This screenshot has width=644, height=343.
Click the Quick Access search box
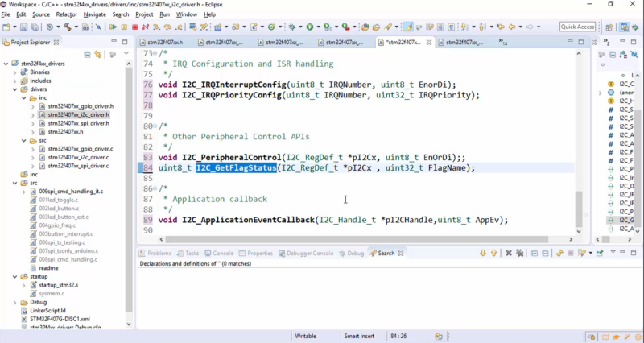pos(577,27)
